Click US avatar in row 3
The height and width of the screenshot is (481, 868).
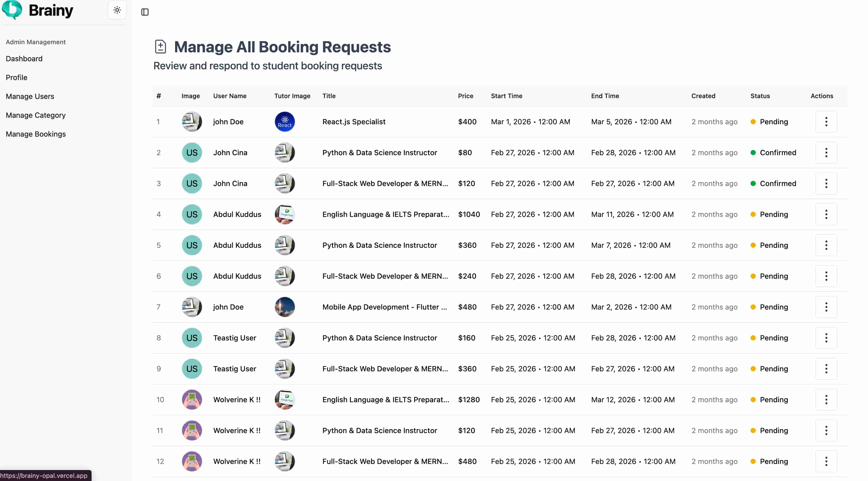coord(192,183)
